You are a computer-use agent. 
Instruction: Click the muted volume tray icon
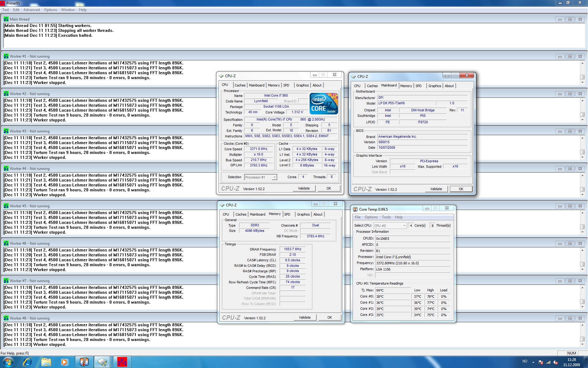(556, 362)
